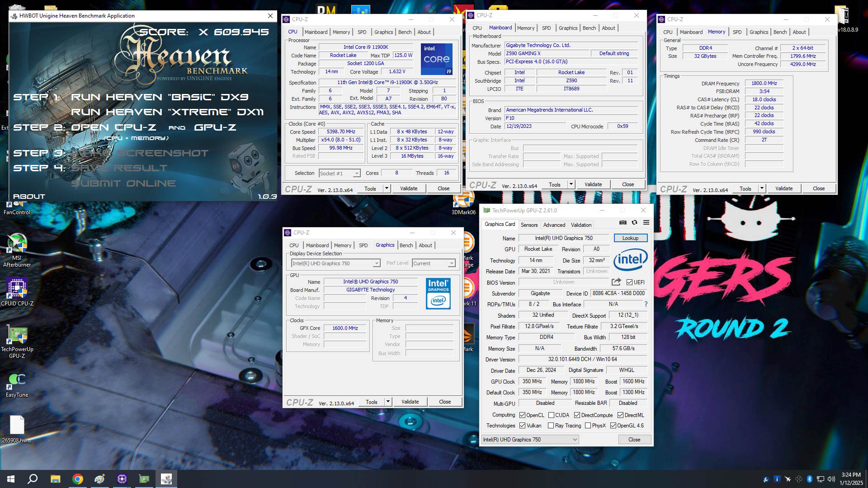
Task: Expand Tools arrow in CPU-Z Memory window
Action: pyautogui.click(x=762, y=188)
